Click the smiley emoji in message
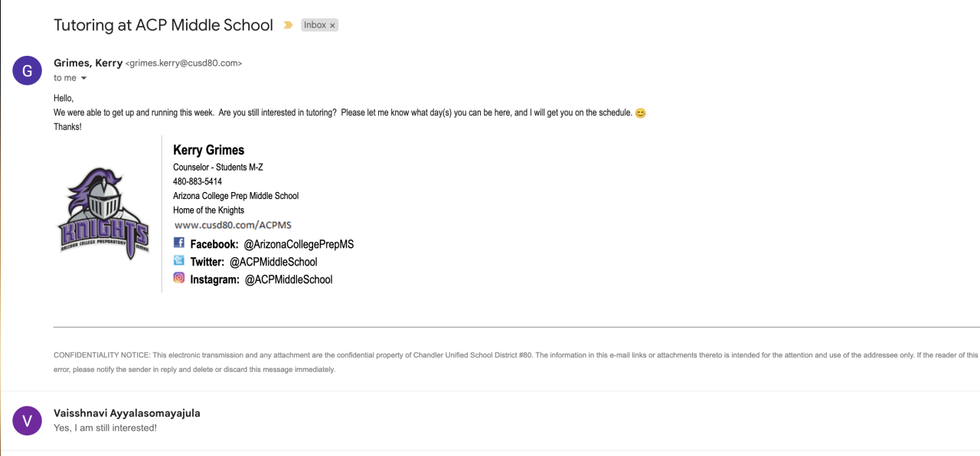This screenshot has height=456, width=980. [x=641, y=113]
